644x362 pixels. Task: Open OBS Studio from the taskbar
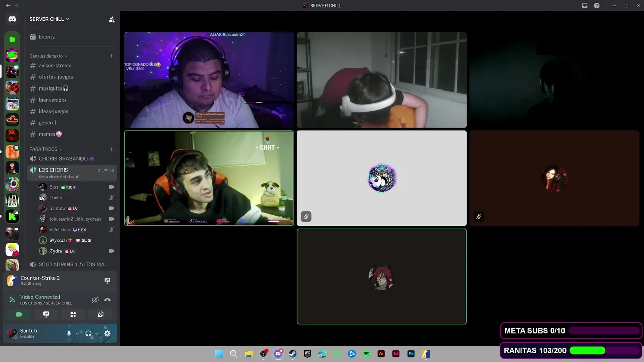click(263, 354)
